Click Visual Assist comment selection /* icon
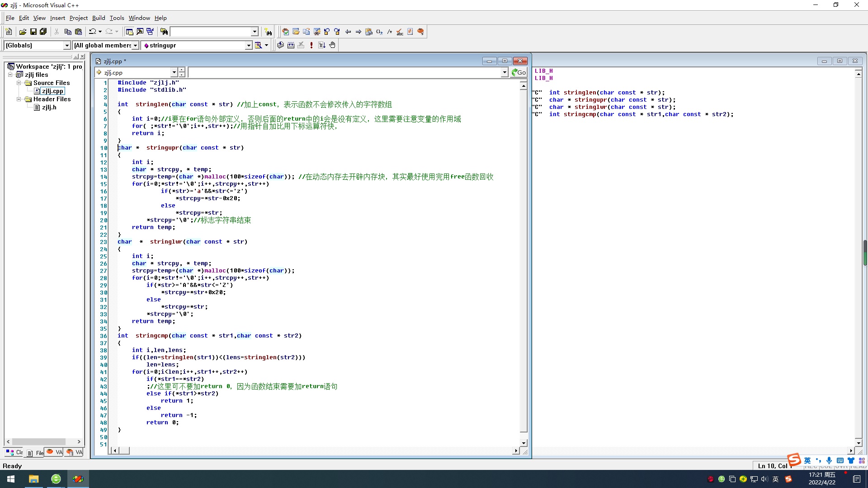868x488 pixels. point(390,32)
